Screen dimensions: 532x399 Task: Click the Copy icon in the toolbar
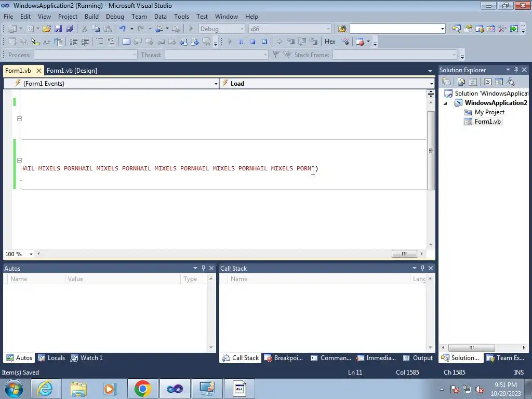point(96,29)
